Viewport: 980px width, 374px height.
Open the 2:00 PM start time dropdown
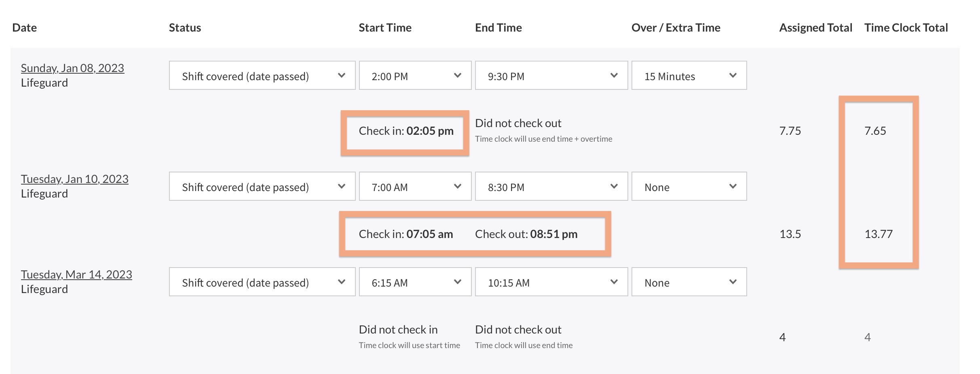pos(415,76)
